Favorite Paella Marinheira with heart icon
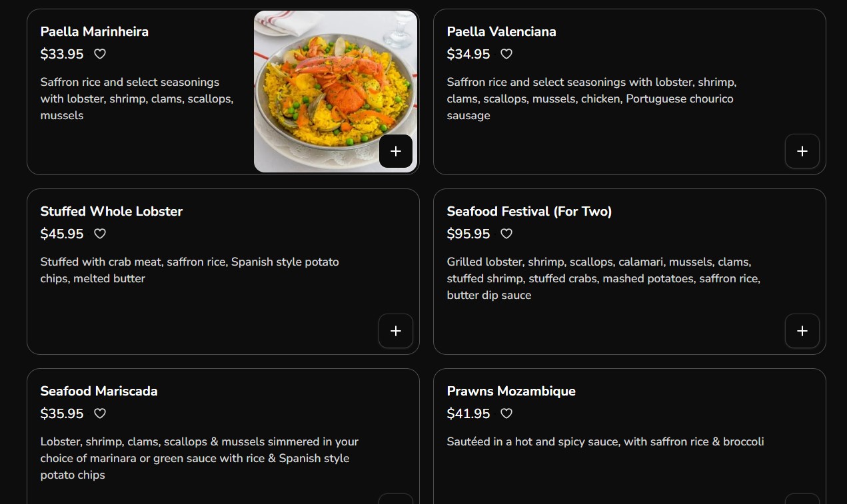This screenshot has width=847, height=504. point(100,54)
